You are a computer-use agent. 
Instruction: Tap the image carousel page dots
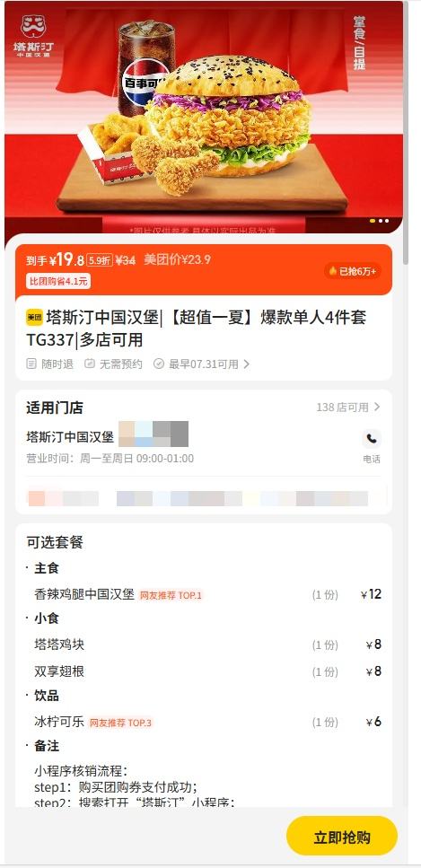click(380, 221)
